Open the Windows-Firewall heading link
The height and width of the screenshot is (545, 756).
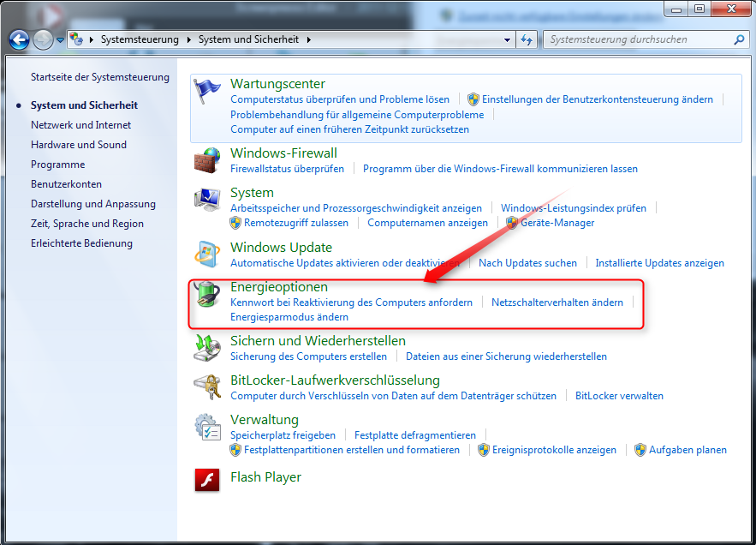point(283,153)
